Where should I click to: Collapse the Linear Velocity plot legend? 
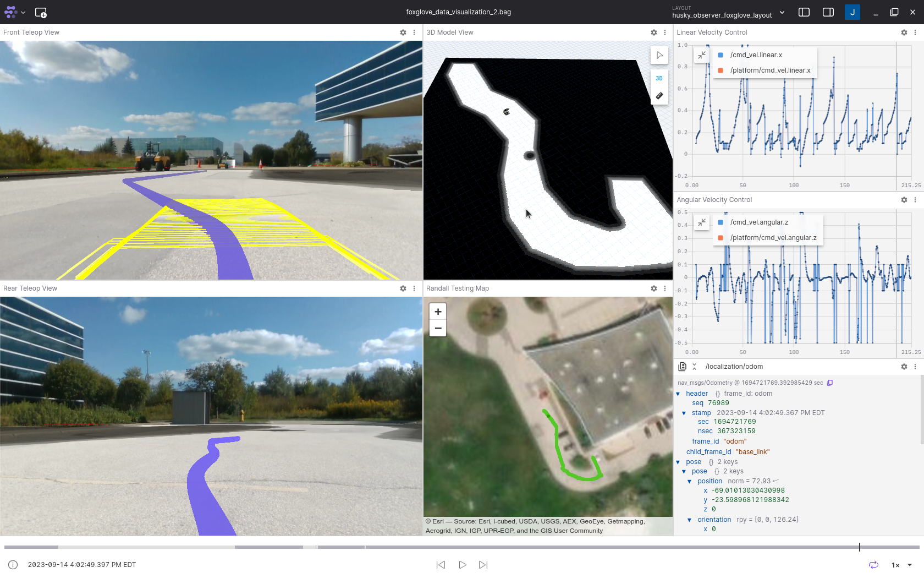(x=702, y=55)
